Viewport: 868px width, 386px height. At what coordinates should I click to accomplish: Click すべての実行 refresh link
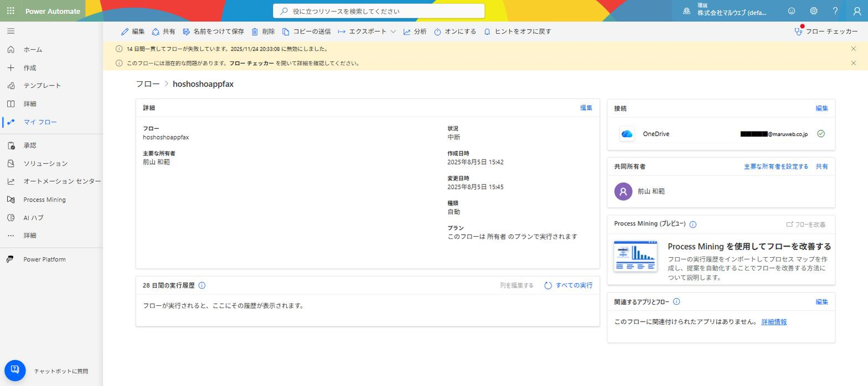tap(568, 285)
